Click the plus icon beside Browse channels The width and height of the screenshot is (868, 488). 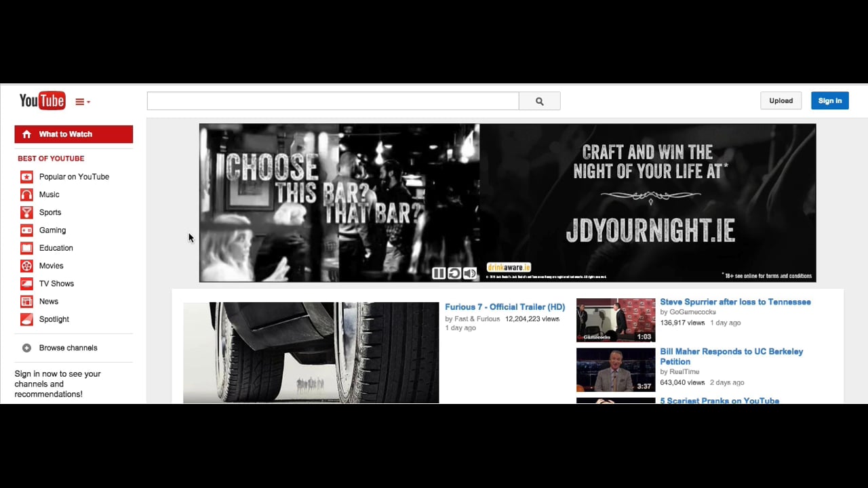(x=26, y=348)
